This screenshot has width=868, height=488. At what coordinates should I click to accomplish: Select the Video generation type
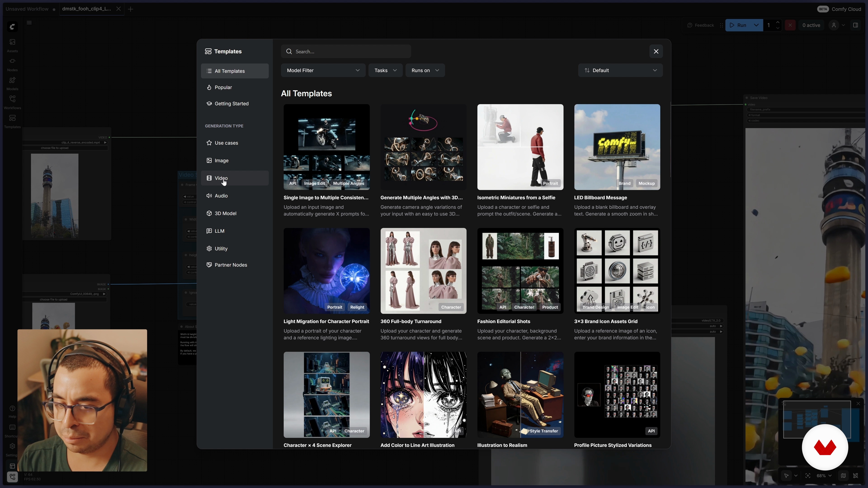pos(235,178)
